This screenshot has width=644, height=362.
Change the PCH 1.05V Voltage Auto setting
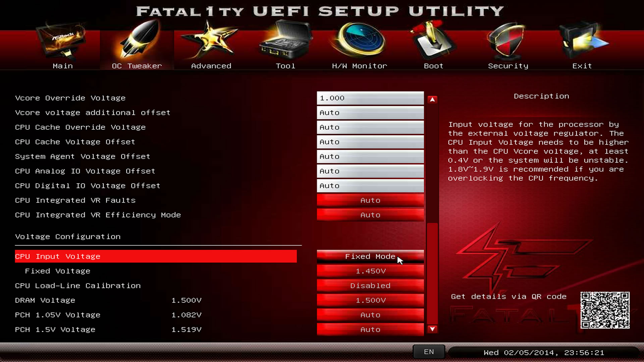(370, 315)
